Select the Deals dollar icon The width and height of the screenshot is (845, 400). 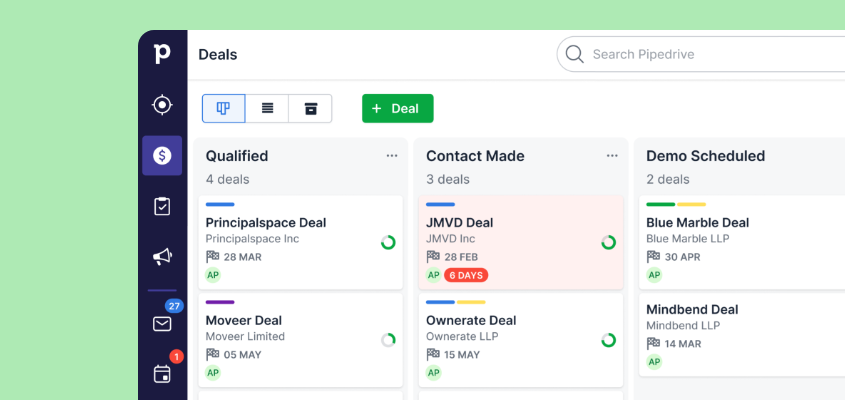[x=162, y=156]
